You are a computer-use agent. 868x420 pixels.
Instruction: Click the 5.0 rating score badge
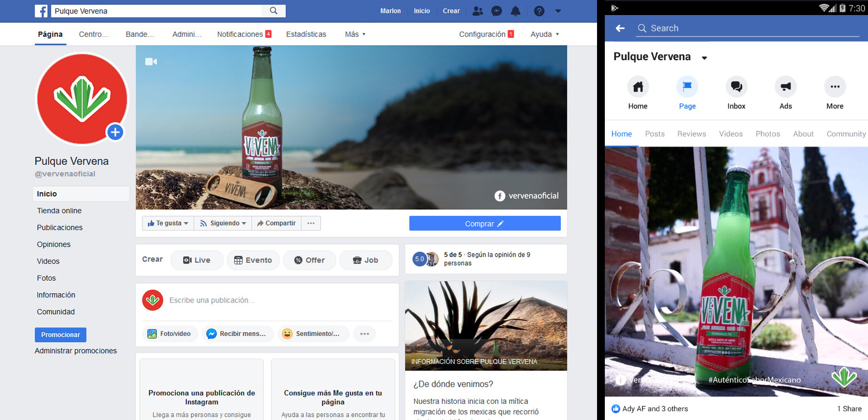pos(420,258)
